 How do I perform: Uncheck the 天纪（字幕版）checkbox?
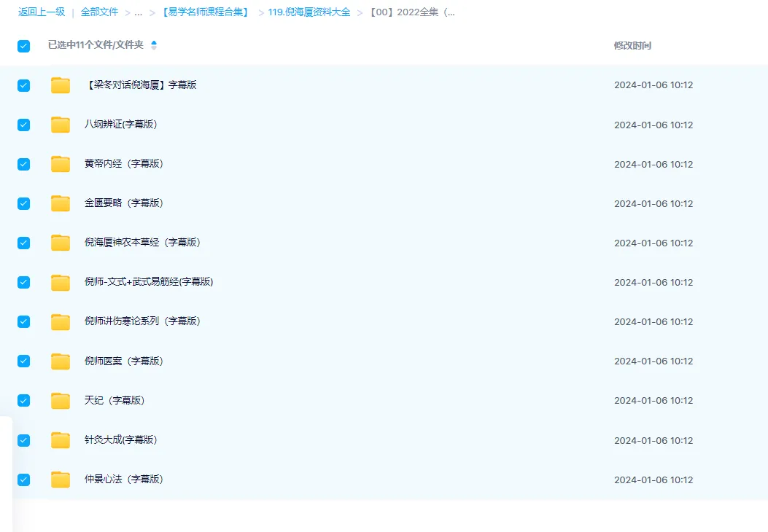click(x=23, y=400)
